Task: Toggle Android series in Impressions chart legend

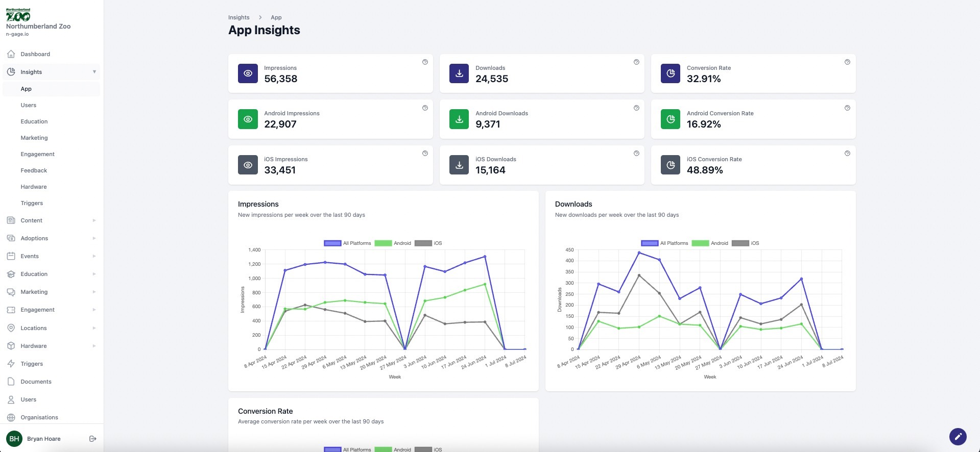Action: (393, 243)
